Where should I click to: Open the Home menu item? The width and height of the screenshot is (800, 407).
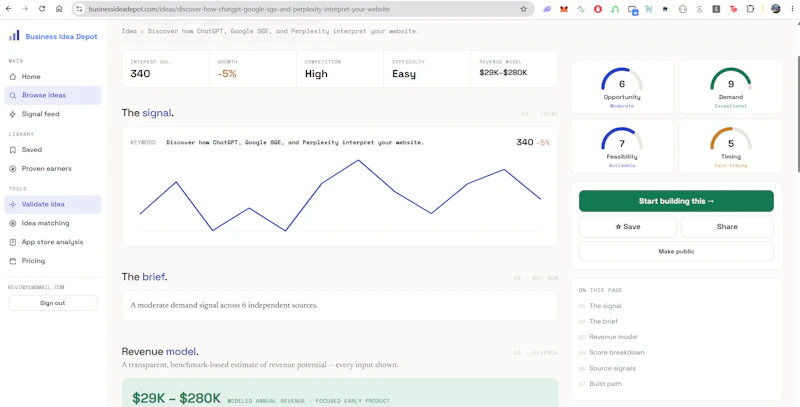click(x=53, y=77)
